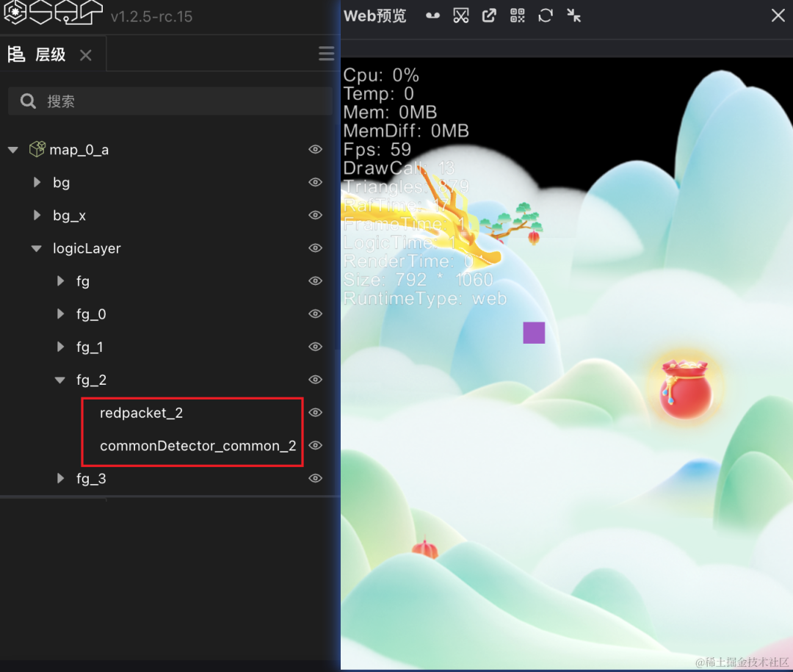Close the 层级 hierarchy tab

pos(85,54)
